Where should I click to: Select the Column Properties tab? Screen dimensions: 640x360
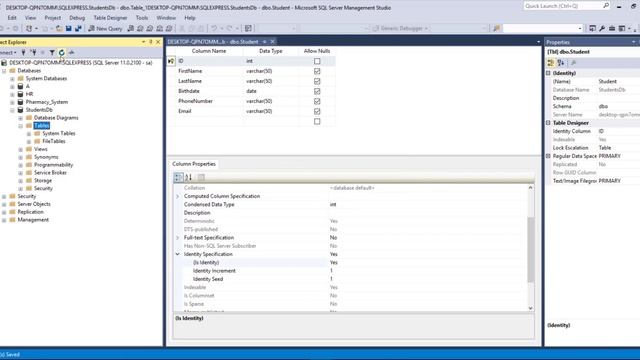(x=194, y=164)
